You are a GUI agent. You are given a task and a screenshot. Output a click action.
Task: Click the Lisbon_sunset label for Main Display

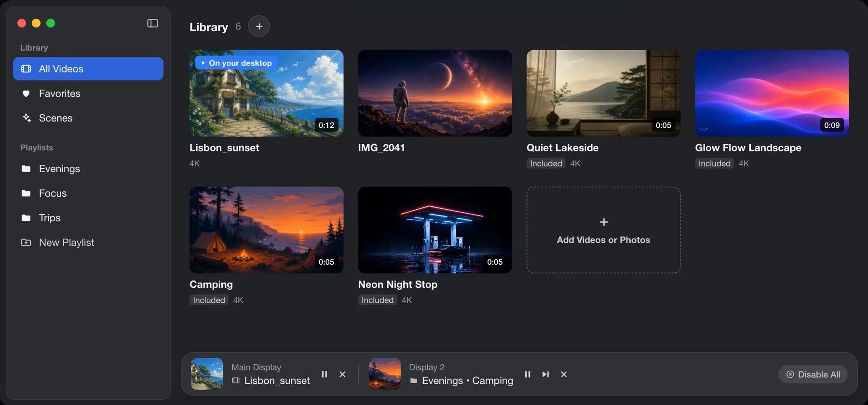tap(277, 381)
